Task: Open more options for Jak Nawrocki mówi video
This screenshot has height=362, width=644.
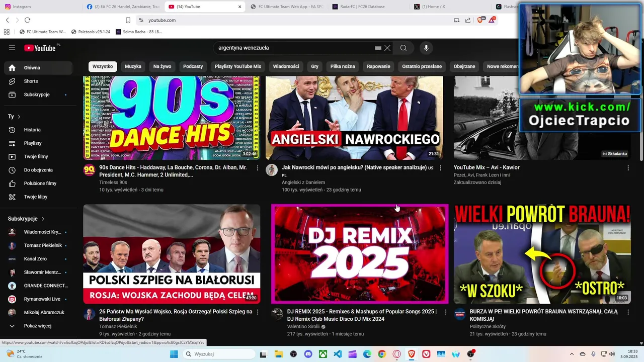Action: (x=440, y=168)
